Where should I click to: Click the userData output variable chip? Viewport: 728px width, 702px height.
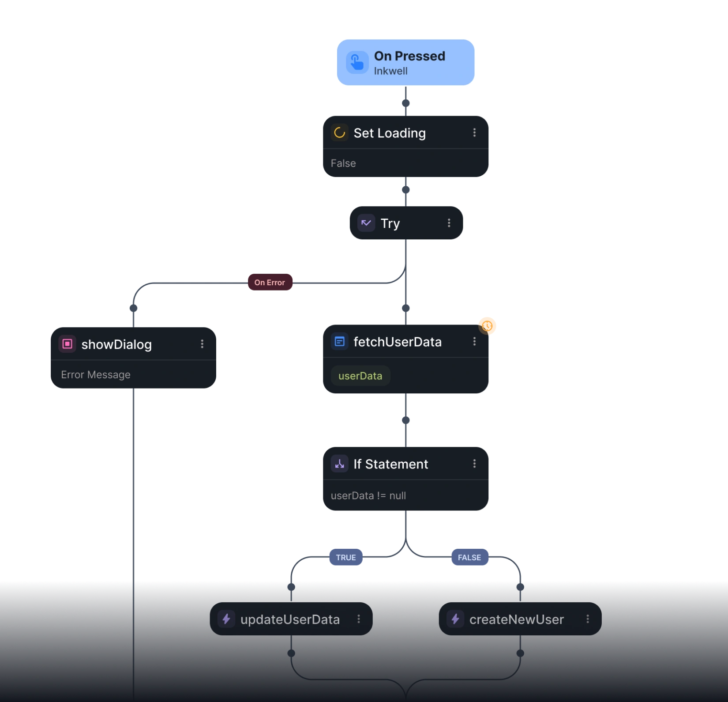point(360,376)
